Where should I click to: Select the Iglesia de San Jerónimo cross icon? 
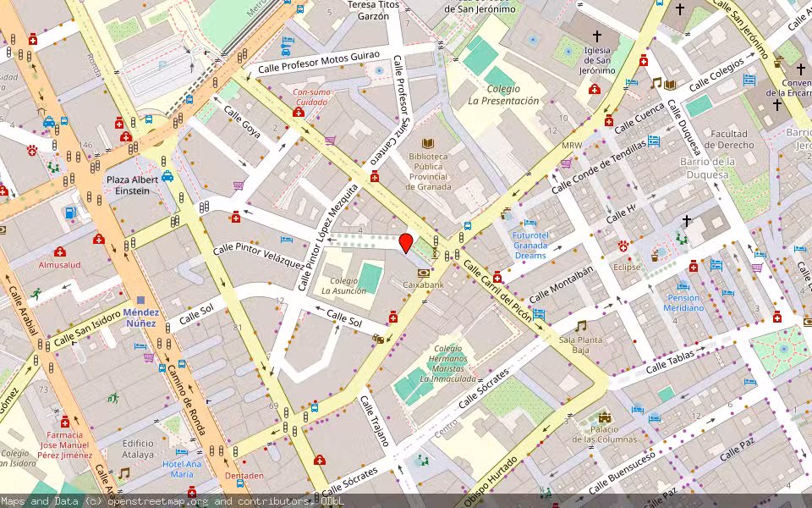click(x=597, y=36)
